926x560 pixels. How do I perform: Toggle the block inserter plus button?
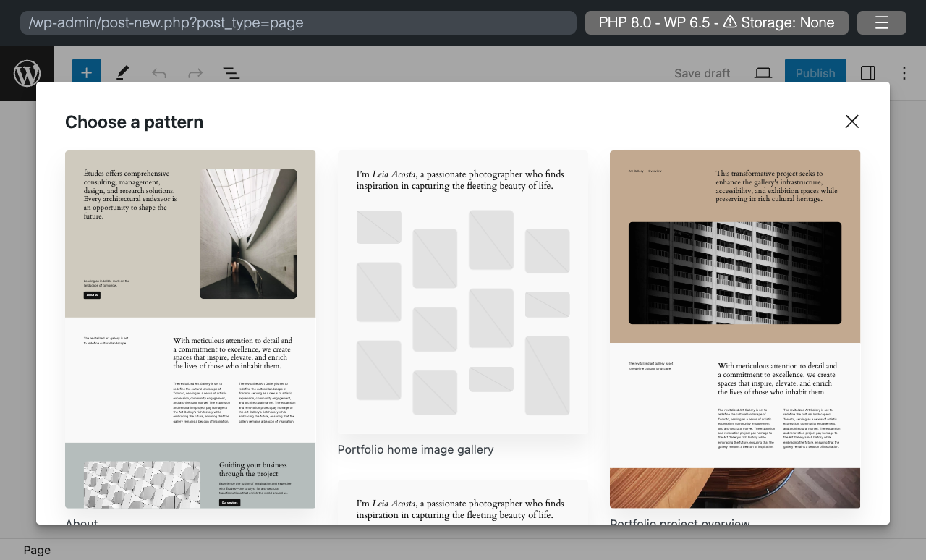point(87,73)
